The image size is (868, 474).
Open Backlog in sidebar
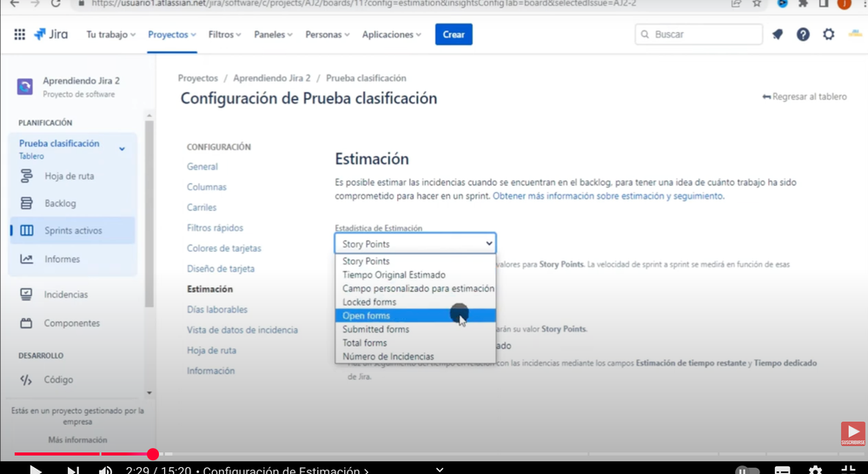[x=60, y=203]
